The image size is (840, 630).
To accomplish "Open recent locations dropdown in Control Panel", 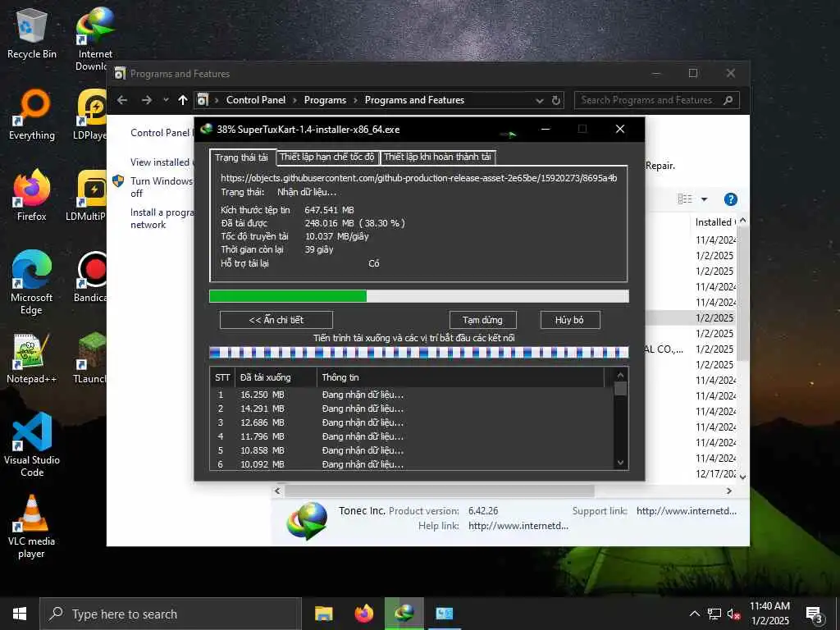I will (166, 100).
